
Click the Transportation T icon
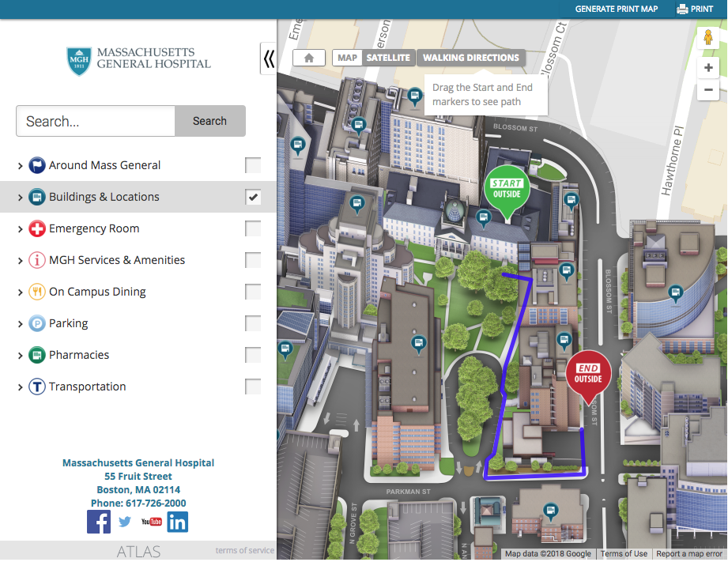[x=37, y=387]
